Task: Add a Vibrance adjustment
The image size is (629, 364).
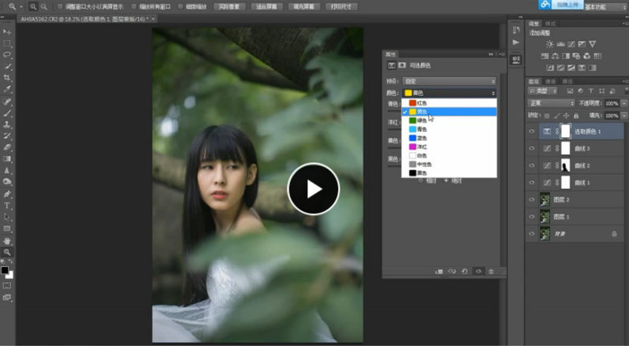Action: pyautogui.click(x=592, y=44)
